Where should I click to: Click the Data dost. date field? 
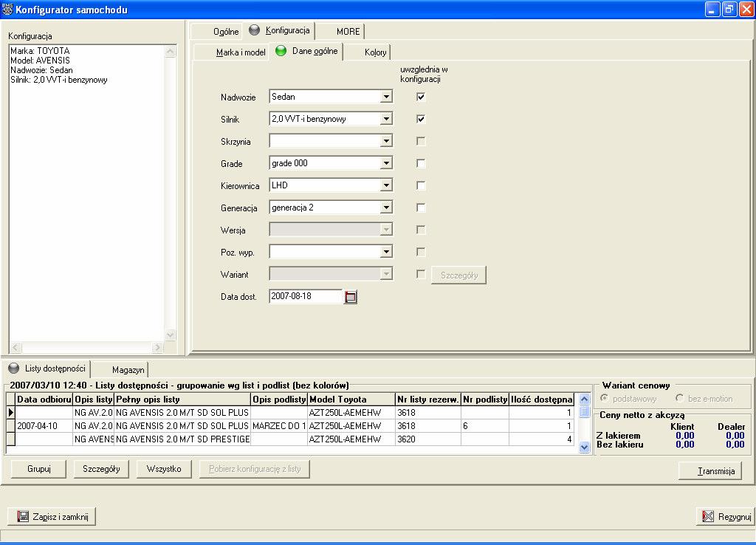[306, 296]
